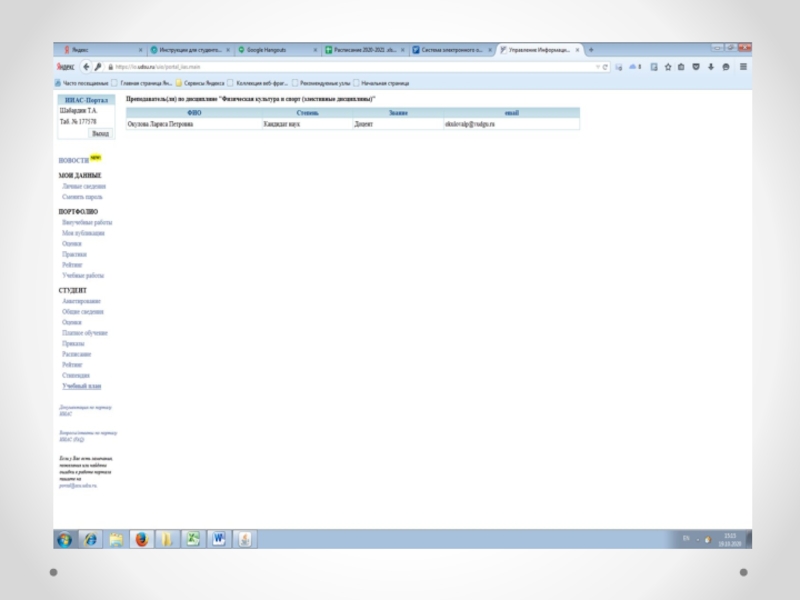The height and width of the screenshot is (600, 800).
Task: Open the Главная страница Ян... bookmark
Action: (141, 83)
